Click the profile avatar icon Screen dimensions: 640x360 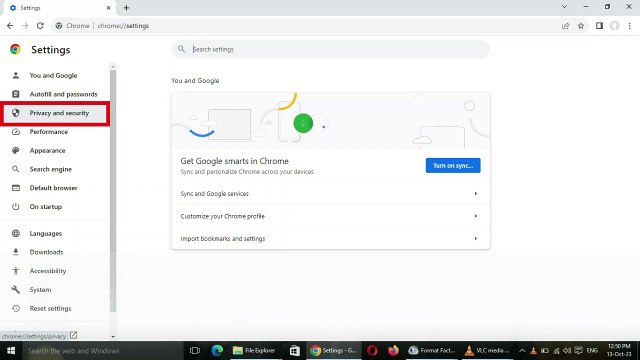click(x=614, y=26)
